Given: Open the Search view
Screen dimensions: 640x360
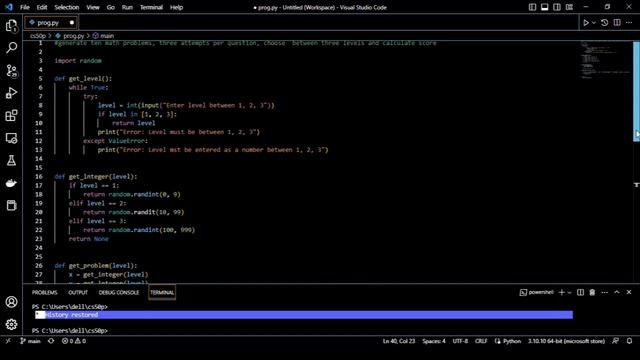Looking at the screenshot, I should 11,48.
